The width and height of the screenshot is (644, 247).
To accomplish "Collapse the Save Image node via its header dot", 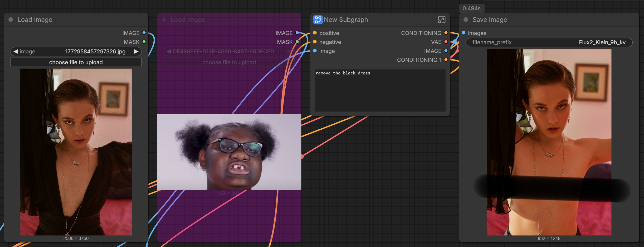I will pos(466,20).
